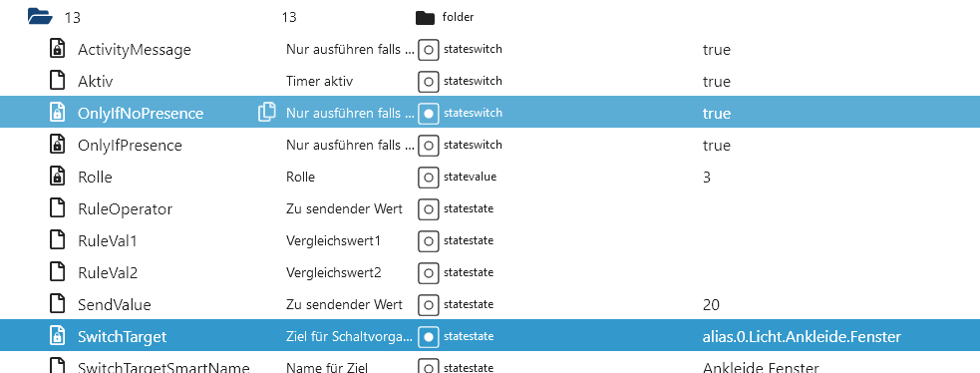Select the RuleVal1 state entry

[x=108, y=240]
